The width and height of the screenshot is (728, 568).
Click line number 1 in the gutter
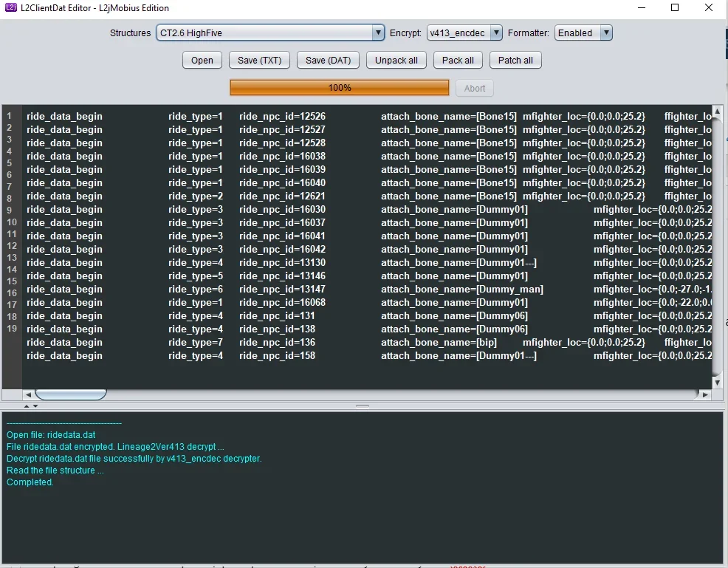click(x=9, y=116)
